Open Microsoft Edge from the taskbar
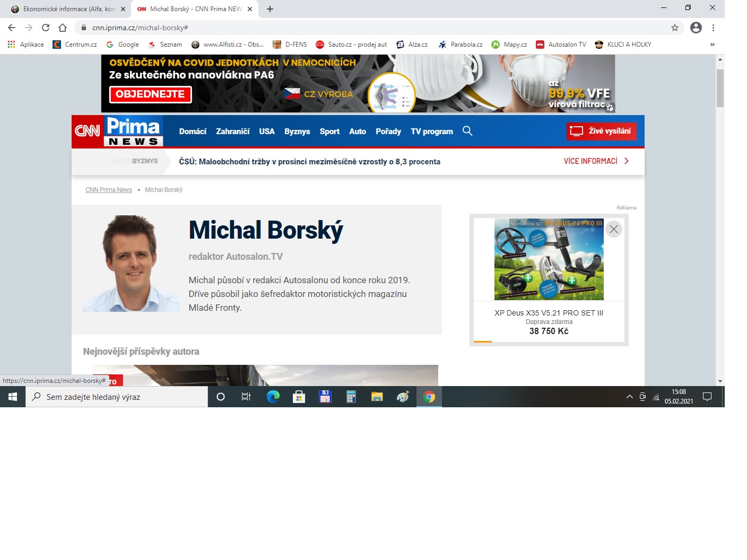 click(273, 397)
